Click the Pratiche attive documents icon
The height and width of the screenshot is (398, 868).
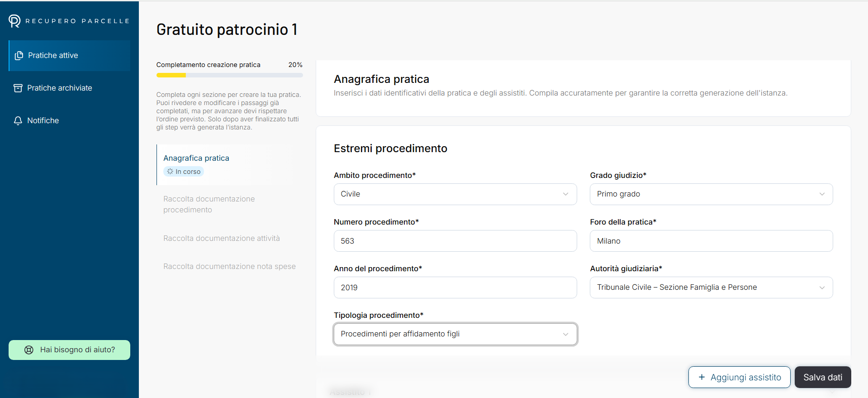coord(19,56)
